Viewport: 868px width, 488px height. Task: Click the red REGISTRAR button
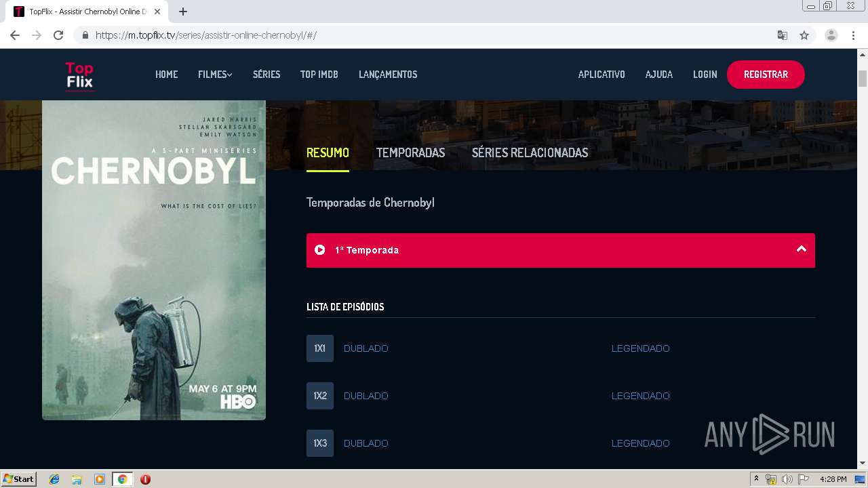click(766, 75)
